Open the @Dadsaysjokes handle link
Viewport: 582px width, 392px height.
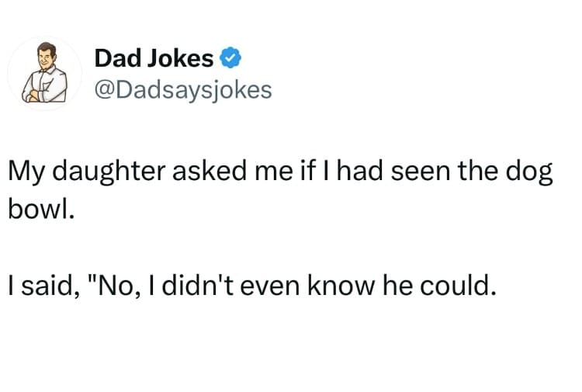coord(183,90)
